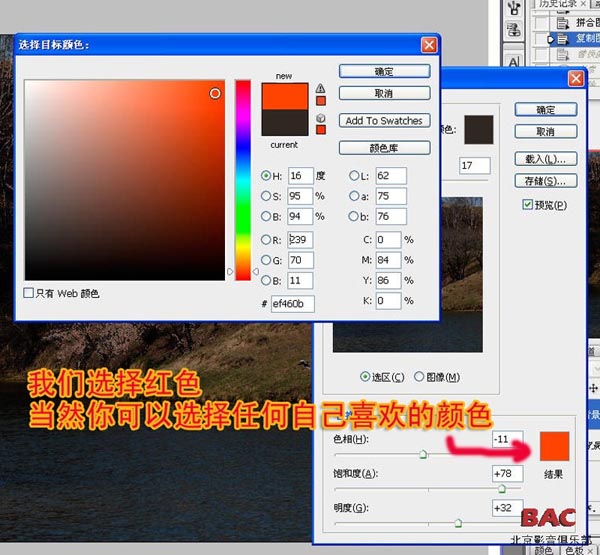Switch to the 颜色 panel tab
This screenshot has height=555, width=600.
(x=543, y=550)
